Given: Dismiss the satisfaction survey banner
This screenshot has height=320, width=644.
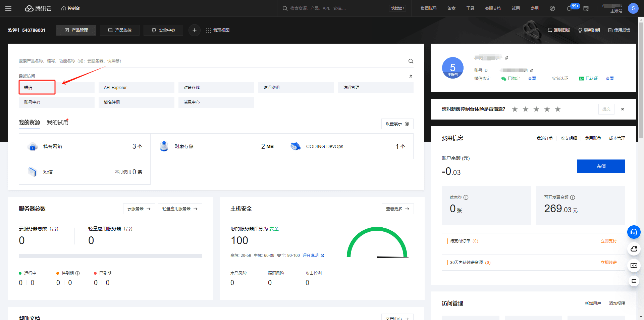Looking at the screenshot, I should [x=622, y=109].
